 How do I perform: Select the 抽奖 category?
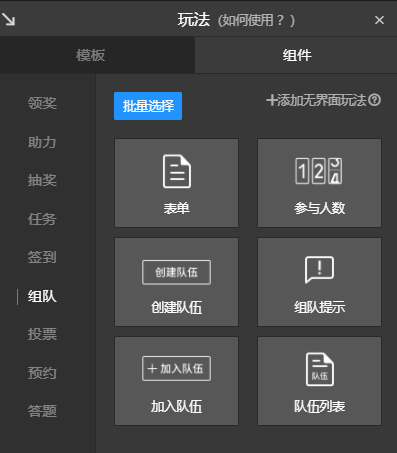(42, 180)
